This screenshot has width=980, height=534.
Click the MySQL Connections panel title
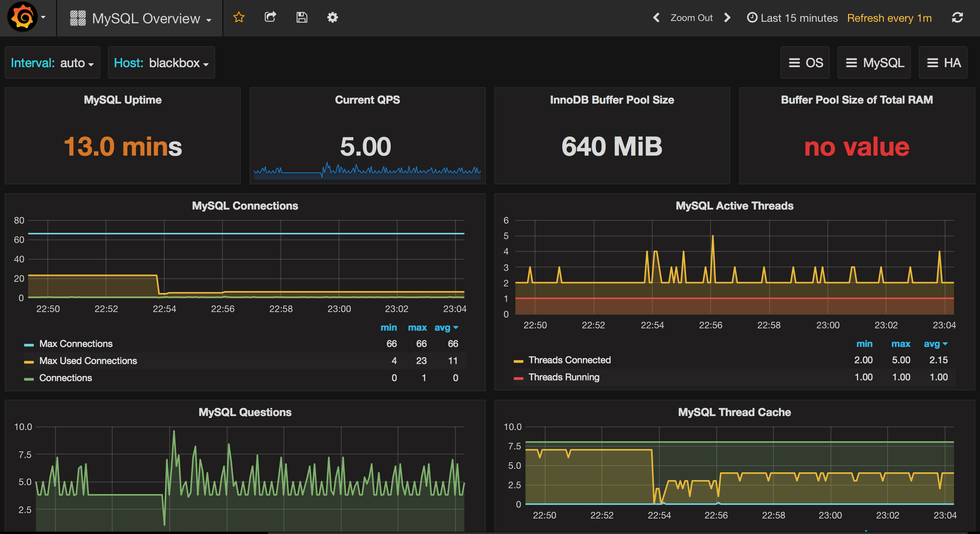(x=245, y=206)
